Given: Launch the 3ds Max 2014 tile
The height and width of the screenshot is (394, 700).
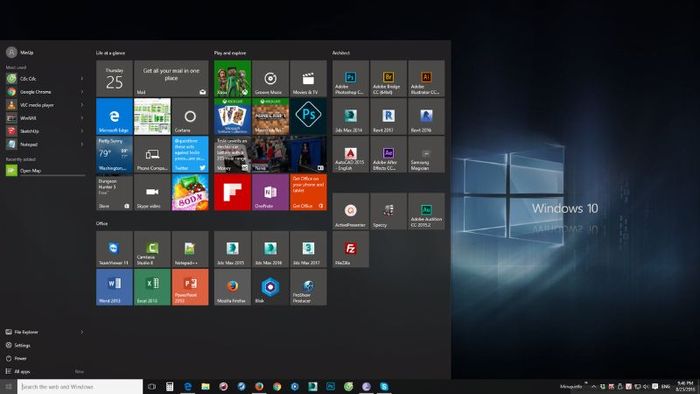Looking at the screenshot, I should point(350,116).
